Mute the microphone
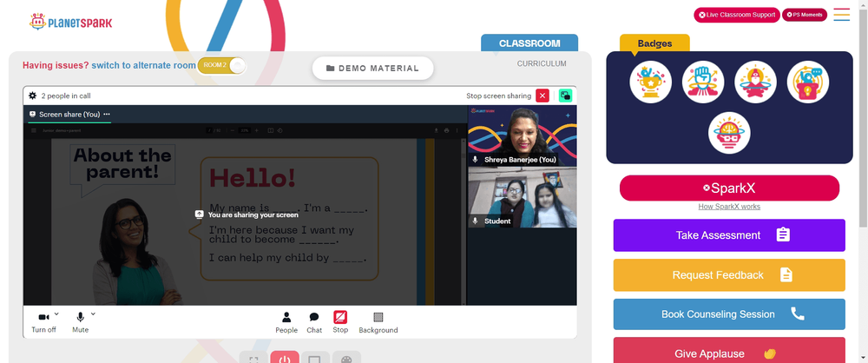Screen dimensions: 868x363 [x=80, y=322]
